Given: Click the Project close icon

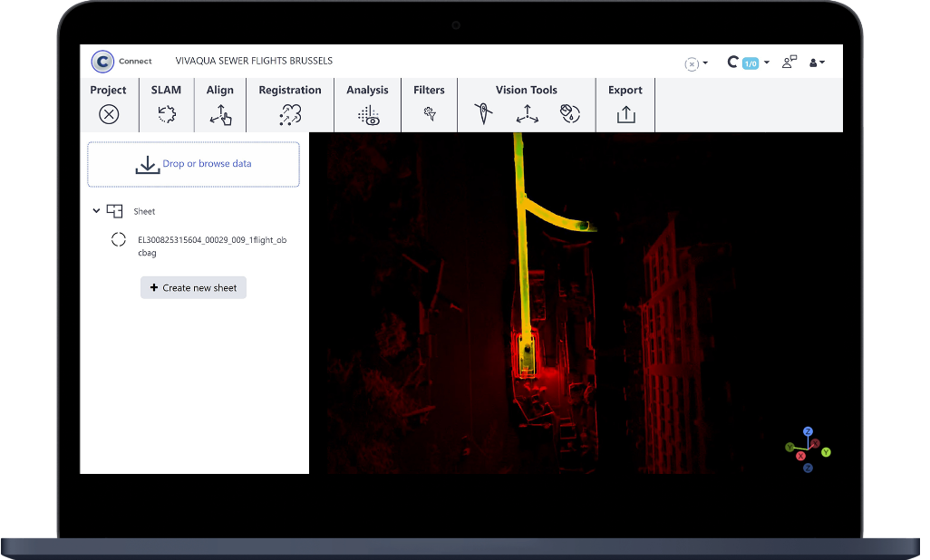Looking at the screenshot, I should click(109, 114).
